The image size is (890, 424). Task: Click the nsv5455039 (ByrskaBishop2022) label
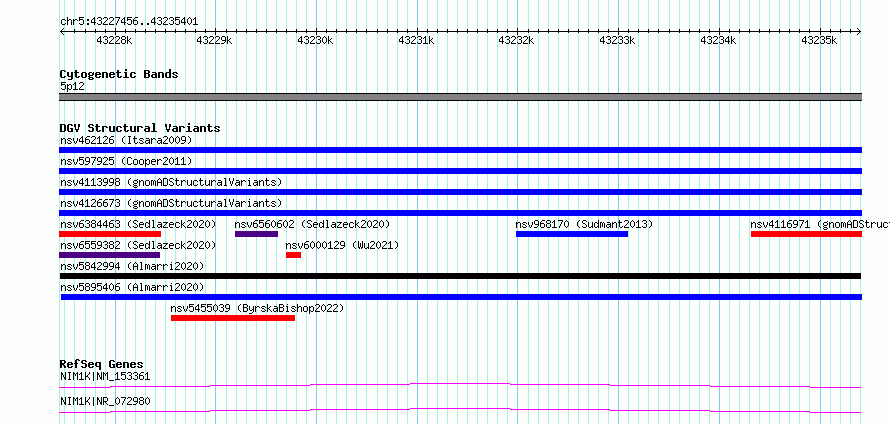point(257,308)
